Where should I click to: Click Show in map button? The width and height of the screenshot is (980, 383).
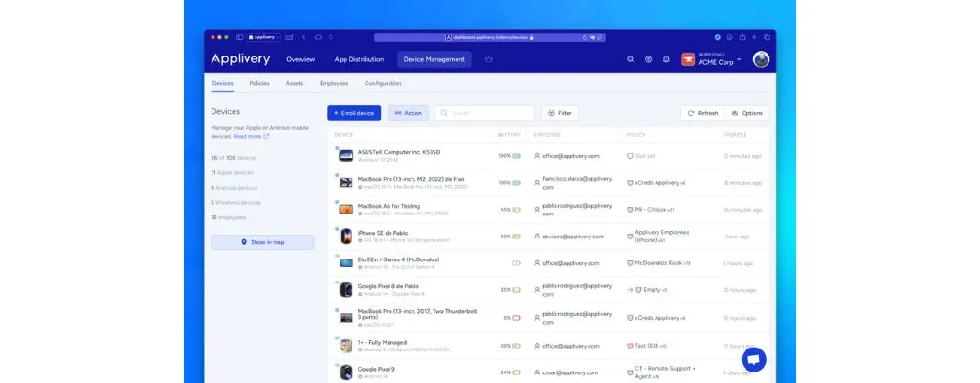[x=262, y=242]
